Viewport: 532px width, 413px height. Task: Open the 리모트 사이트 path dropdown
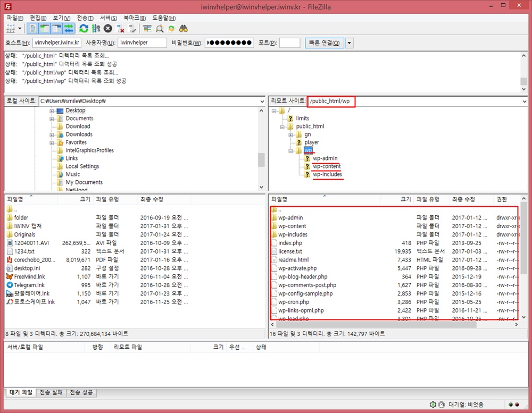point(525,101)
